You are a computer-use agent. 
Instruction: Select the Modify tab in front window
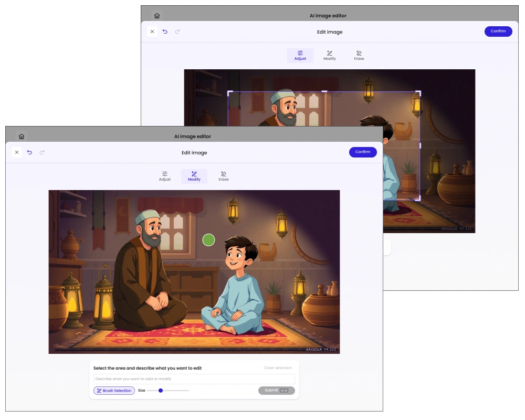(x=194, y=176)
